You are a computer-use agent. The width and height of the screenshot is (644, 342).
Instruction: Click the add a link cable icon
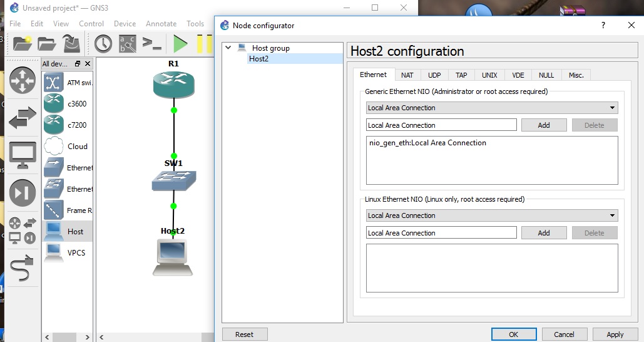(x=23, y=268)
